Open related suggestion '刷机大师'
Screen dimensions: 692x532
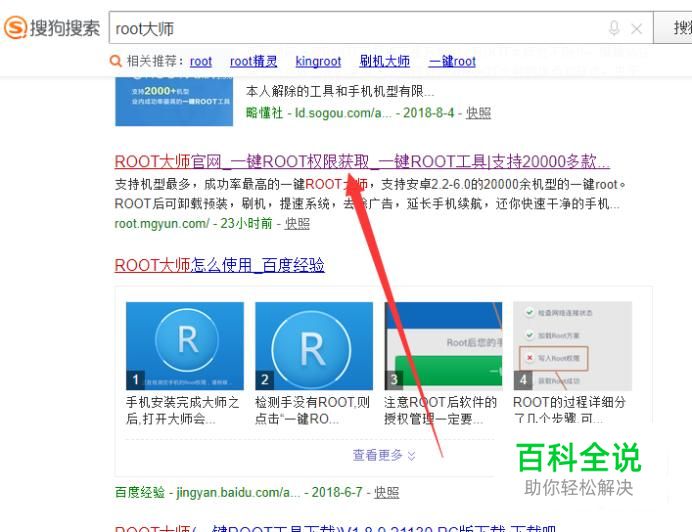tap(384, 61)
